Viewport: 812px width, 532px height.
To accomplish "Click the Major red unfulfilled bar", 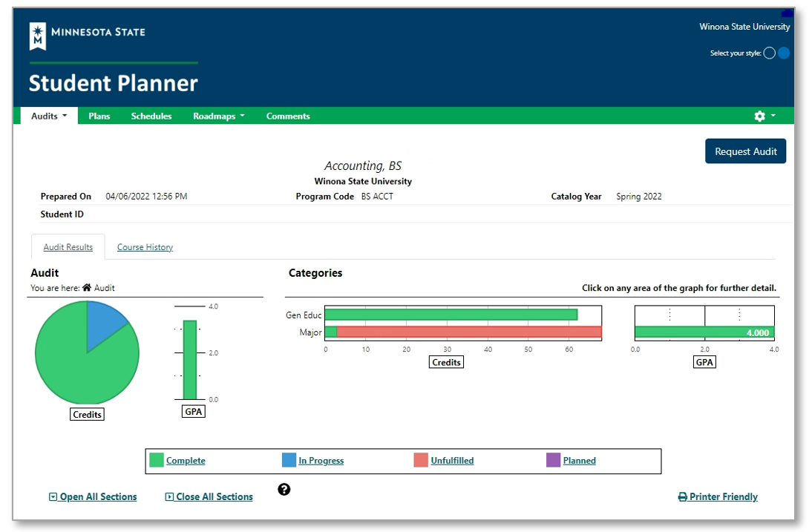I will (x=469, y=332).
